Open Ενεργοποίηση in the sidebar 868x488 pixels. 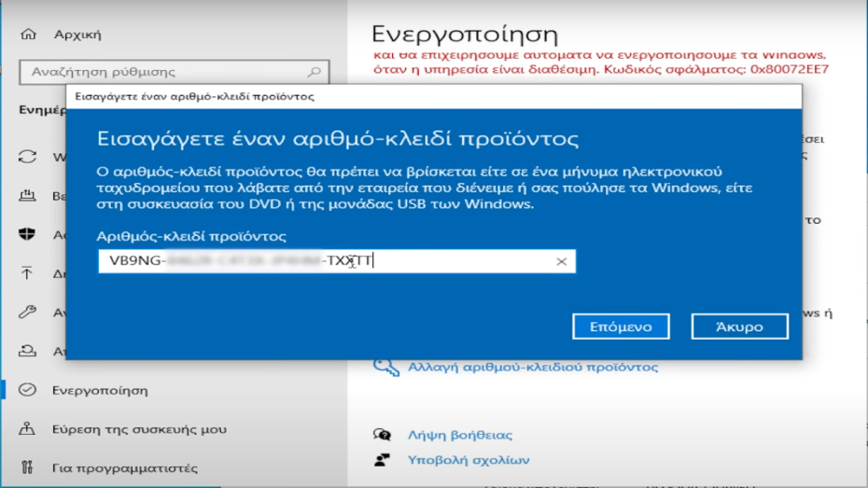point(100,390)
